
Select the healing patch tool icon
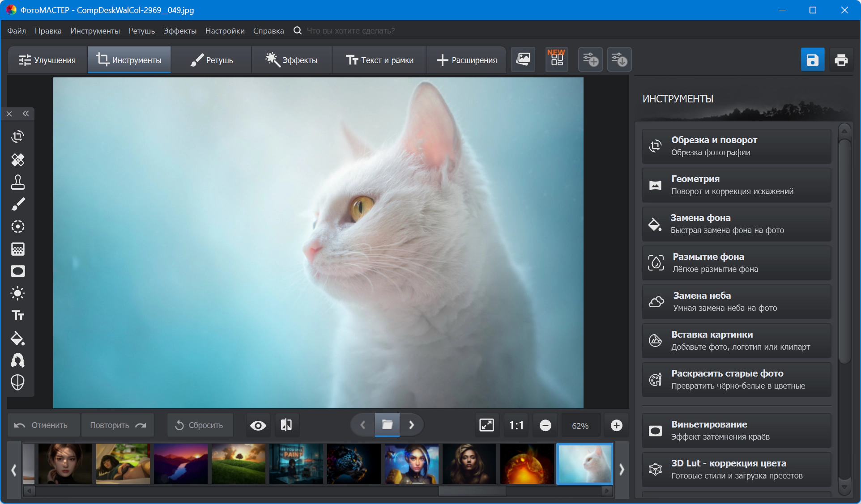pos(17,160)
